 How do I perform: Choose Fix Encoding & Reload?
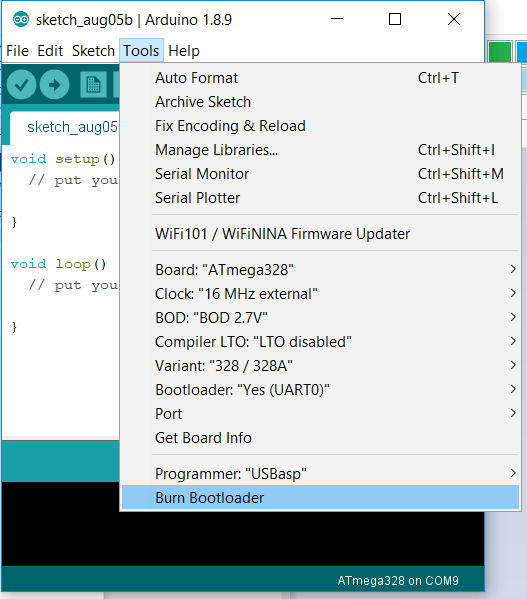coord(320,126)
